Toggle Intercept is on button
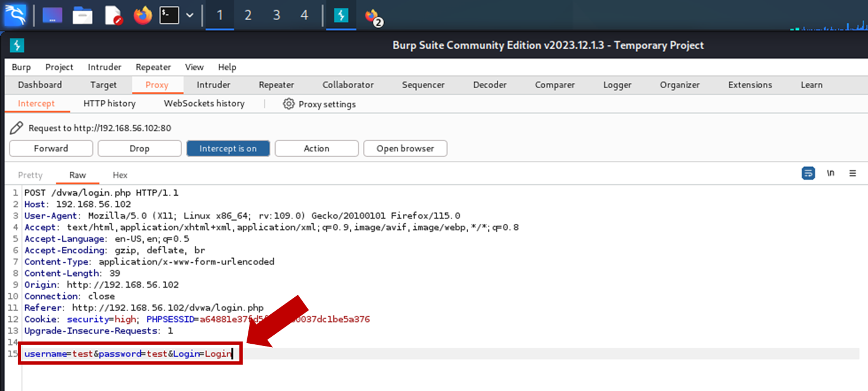This screenshot has height=391, width=868. (x=228, y=148)
